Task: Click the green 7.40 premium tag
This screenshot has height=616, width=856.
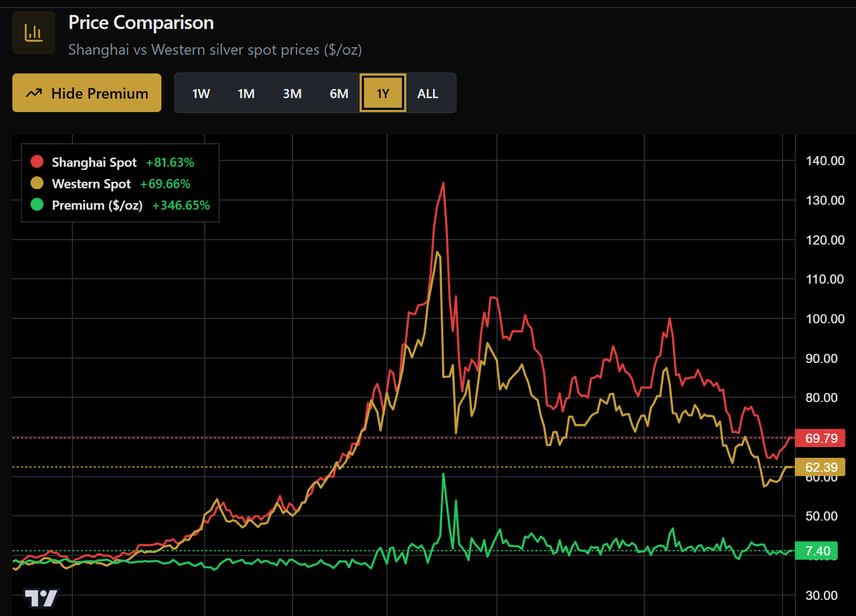Action: tap(818, 551)
